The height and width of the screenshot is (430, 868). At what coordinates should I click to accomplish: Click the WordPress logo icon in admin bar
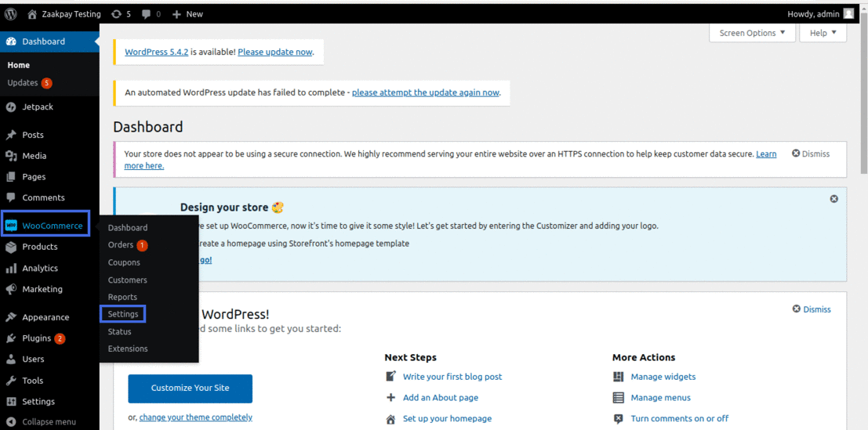(10, 14)
